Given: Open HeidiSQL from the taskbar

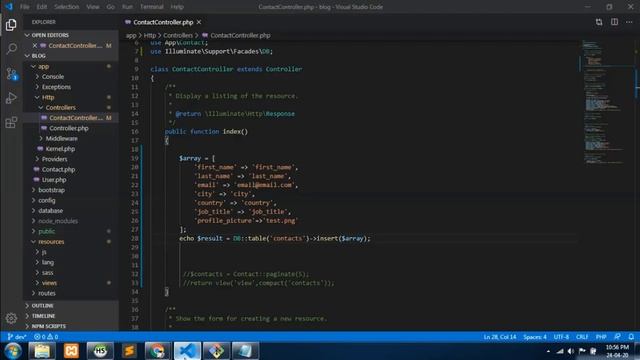Looking at the screenshot, I should [x=100, y=351].
